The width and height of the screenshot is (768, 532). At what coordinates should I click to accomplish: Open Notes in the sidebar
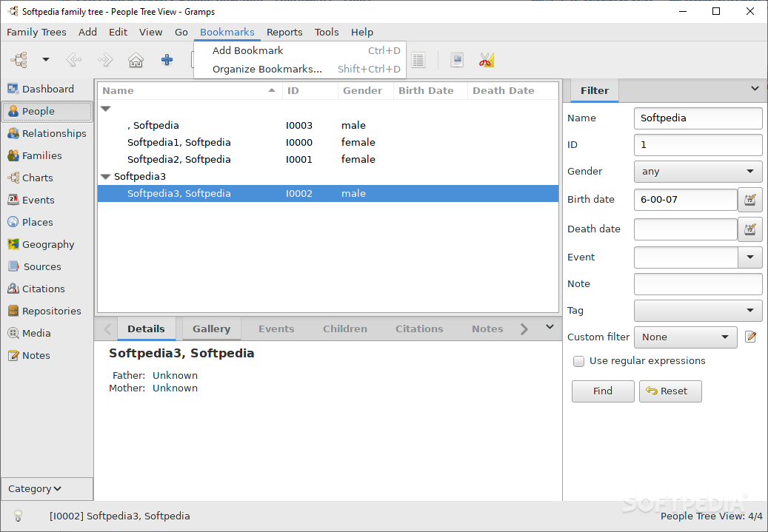click(x=47, y=355)
